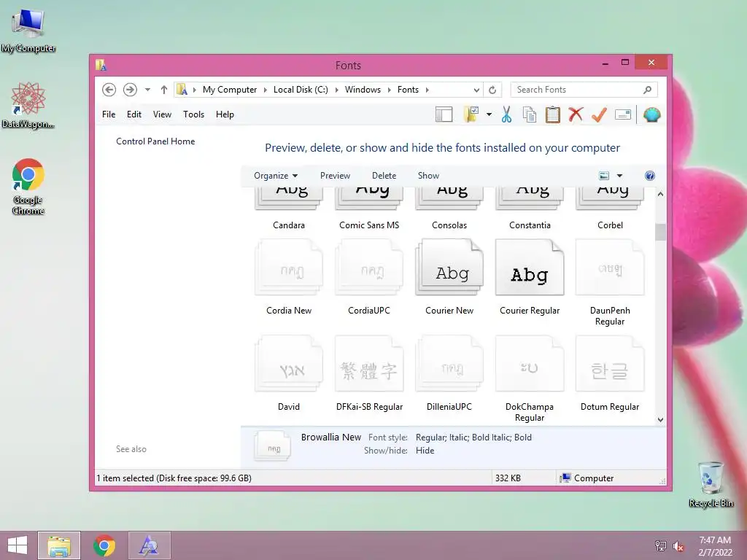Click the search magnifier icon
The width and height of the screenshot is (747, 560).
(648, 90)
